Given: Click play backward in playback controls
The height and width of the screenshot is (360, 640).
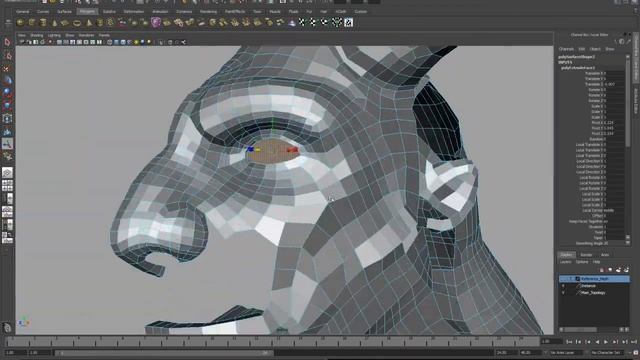Looking at the screenshot, I should pyautogui.click(x=597, y=342).
